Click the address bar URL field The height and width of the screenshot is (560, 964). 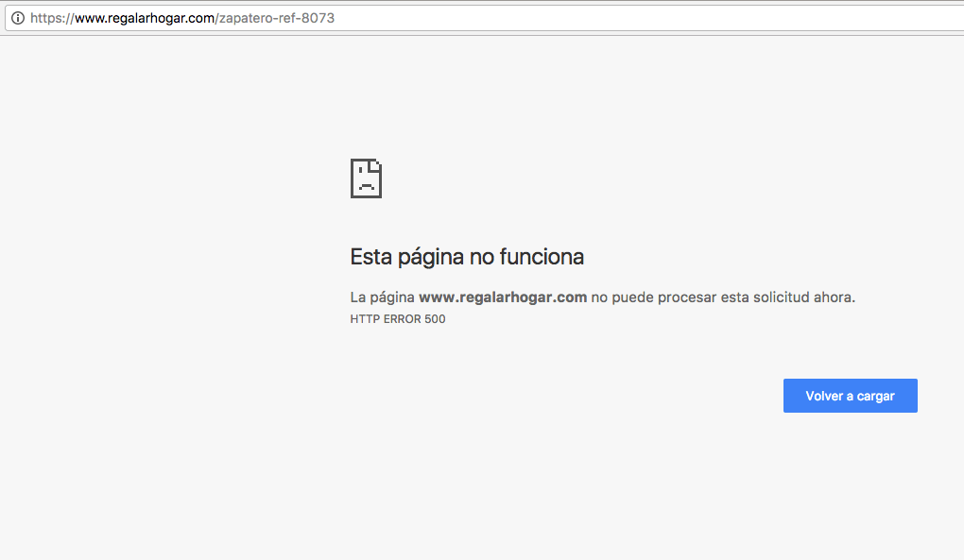click(x=486, y=18)
